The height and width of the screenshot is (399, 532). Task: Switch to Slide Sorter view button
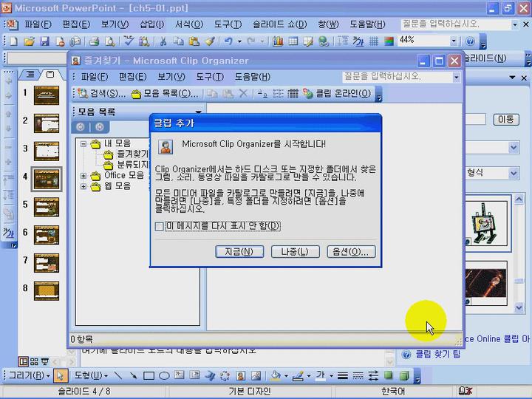[34, 361]
